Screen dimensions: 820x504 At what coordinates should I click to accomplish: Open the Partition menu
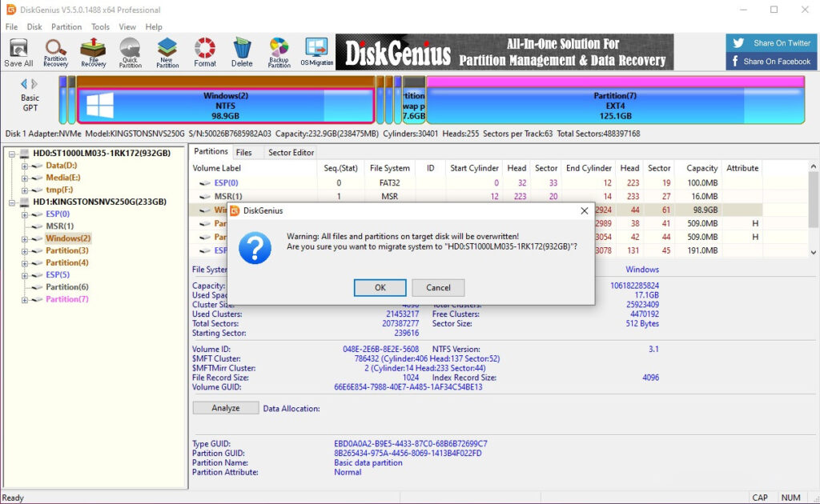[66, 26]
